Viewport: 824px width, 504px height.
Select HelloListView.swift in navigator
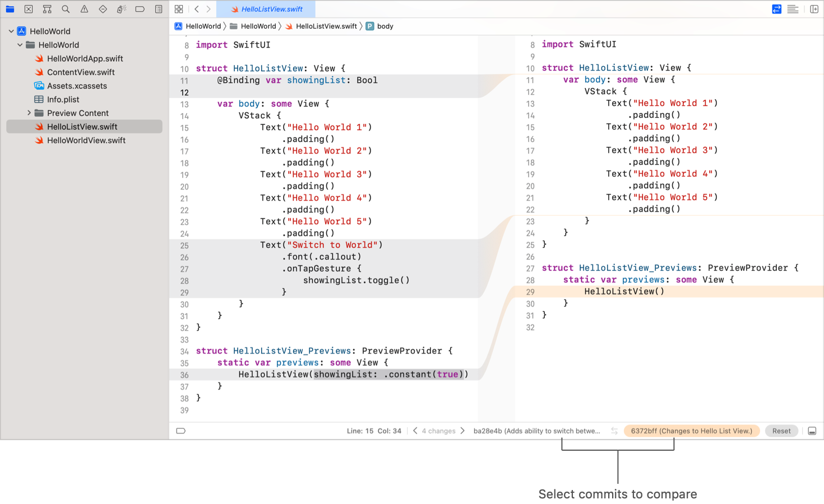[x=84, y=127]
